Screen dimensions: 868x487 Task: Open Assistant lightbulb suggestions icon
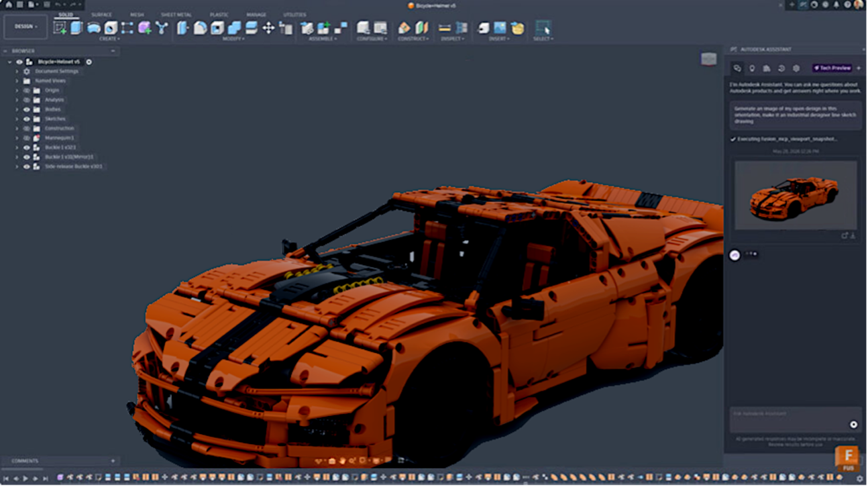[752, 68]
